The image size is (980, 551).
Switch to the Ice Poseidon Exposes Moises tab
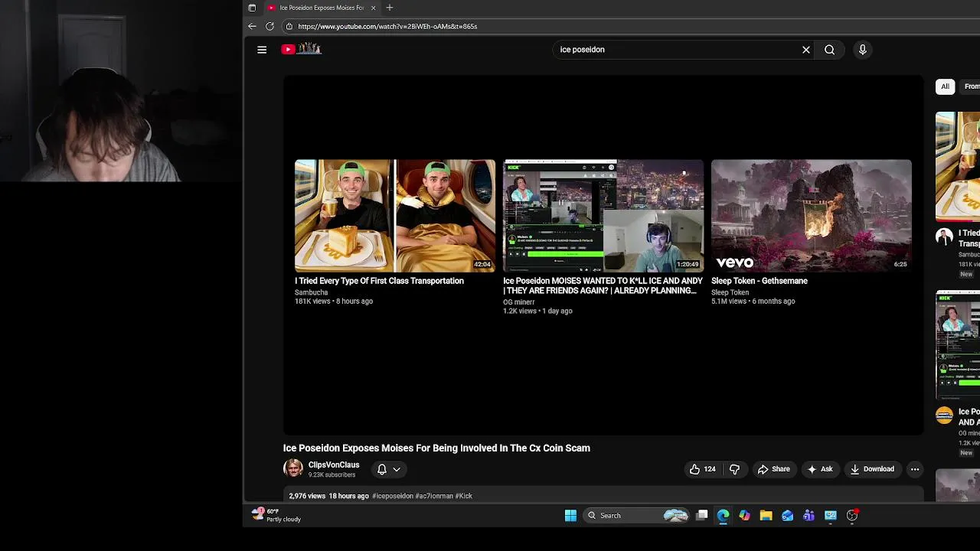[322, 8]
